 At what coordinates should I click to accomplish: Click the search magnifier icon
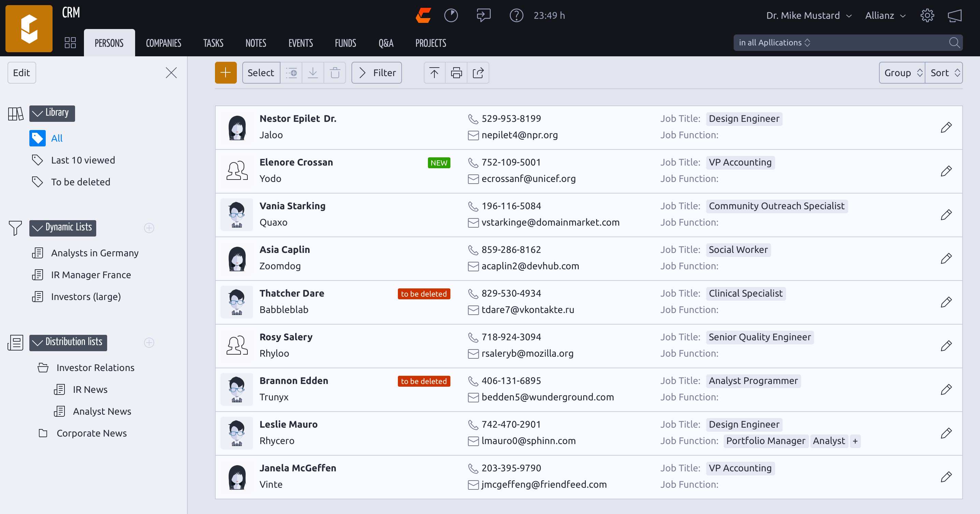(954, 42)
